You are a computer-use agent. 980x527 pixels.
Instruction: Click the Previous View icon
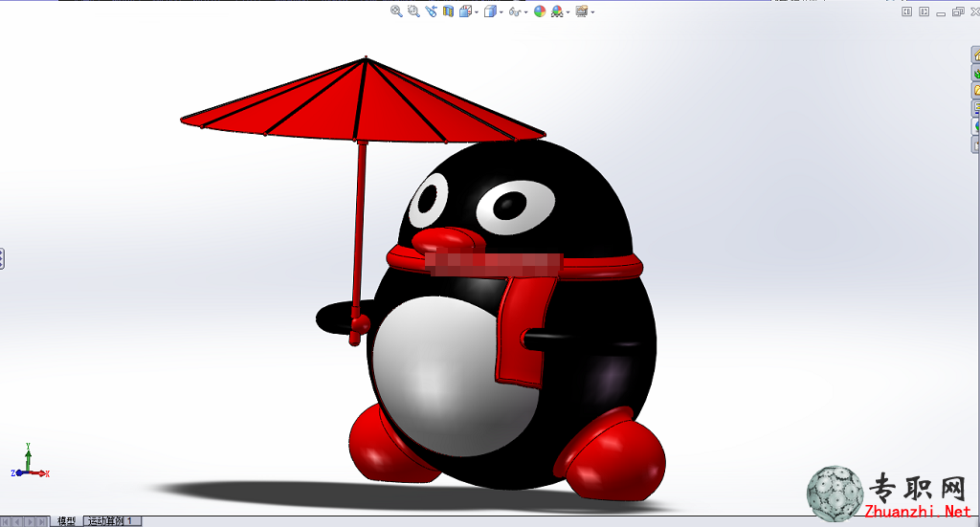[x=431, y=11]
